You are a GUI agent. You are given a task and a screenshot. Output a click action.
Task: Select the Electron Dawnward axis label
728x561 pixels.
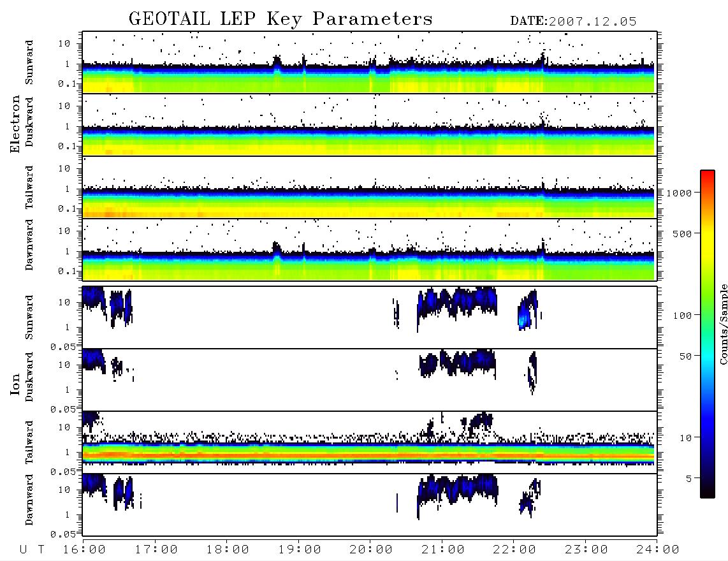click(29, 245)
